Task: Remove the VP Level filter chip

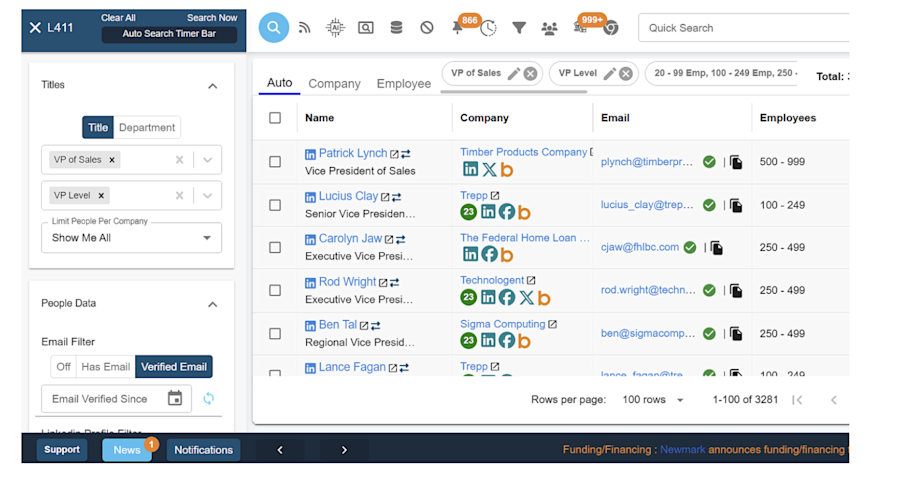Action: 626,73
